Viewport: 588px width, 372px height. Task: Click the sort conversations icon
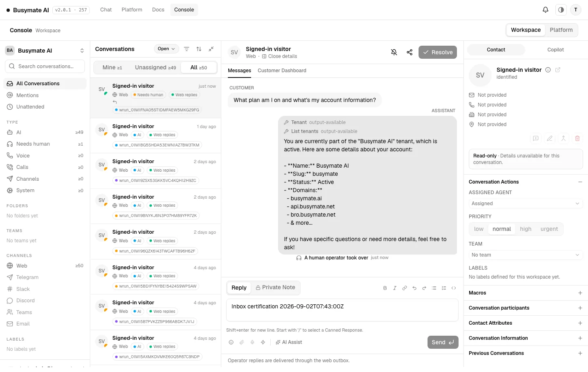pyautogui.click(x=199, y=49)
